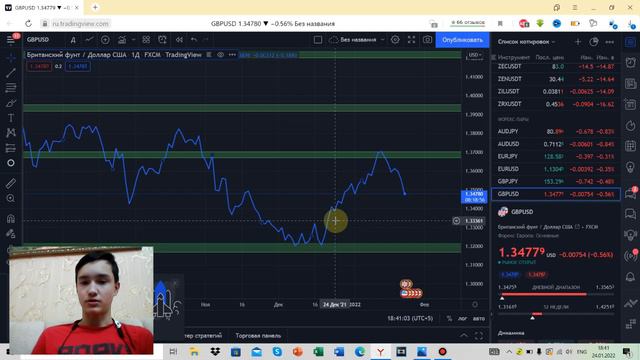Image resolution: width=640 pixels, height=360 pixels.
Task: Open the legend more options dots
Action: [232, 55]
